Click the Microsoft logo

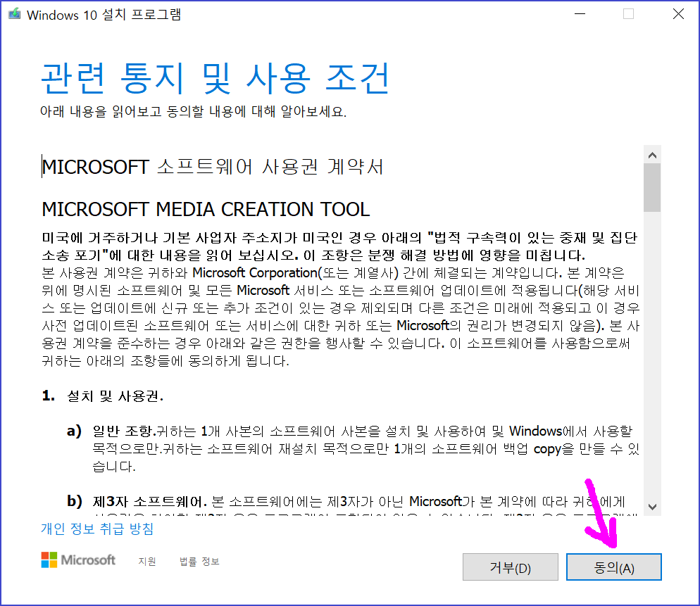coord(78,560)
